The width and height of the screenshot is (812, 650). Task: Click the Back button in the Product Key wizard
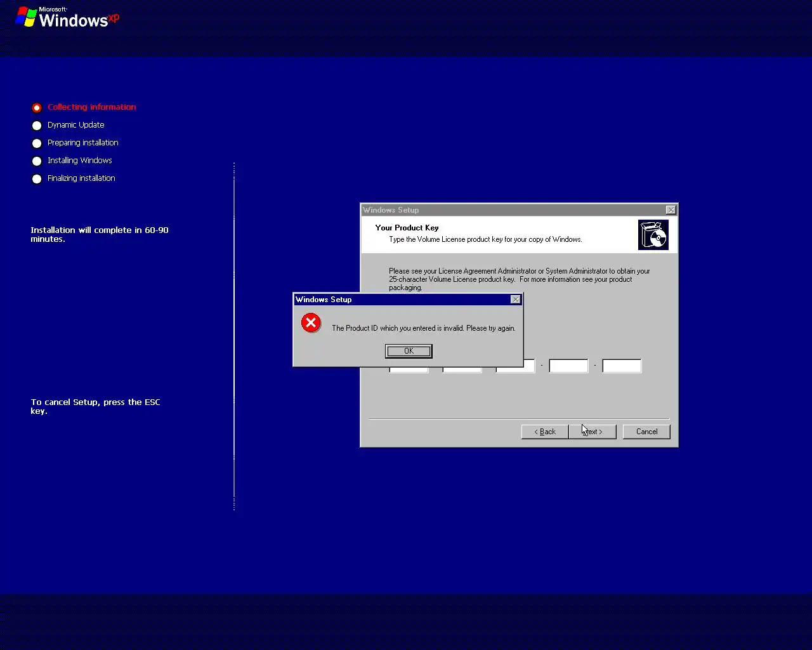(545, 432)
